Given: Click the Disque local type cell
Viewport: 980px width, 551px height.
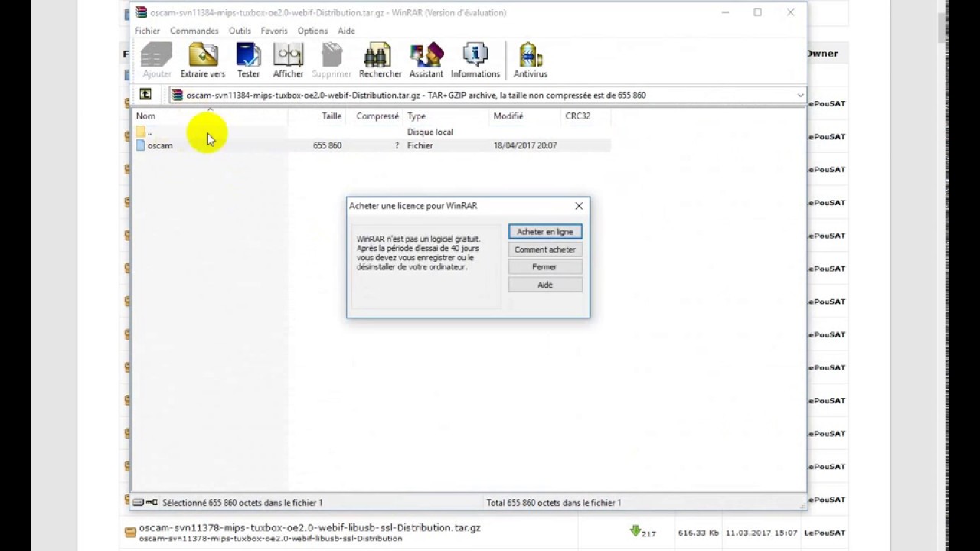Looking at the screenshot, I should [430, 132].
